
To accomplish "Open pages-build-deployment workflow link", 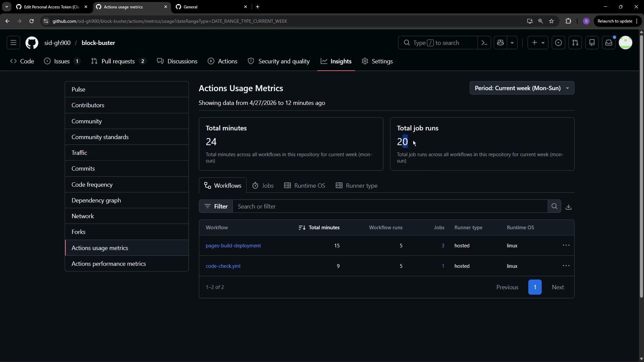I will [233, 246].
